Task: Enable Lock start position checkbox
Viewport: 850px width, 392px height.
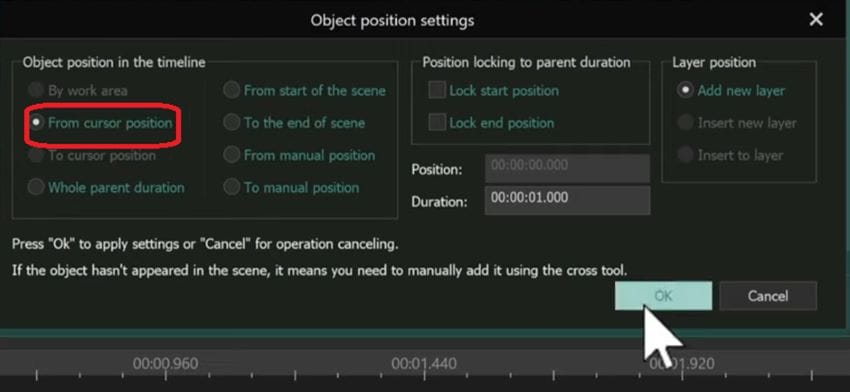Action: coord(437,90)
